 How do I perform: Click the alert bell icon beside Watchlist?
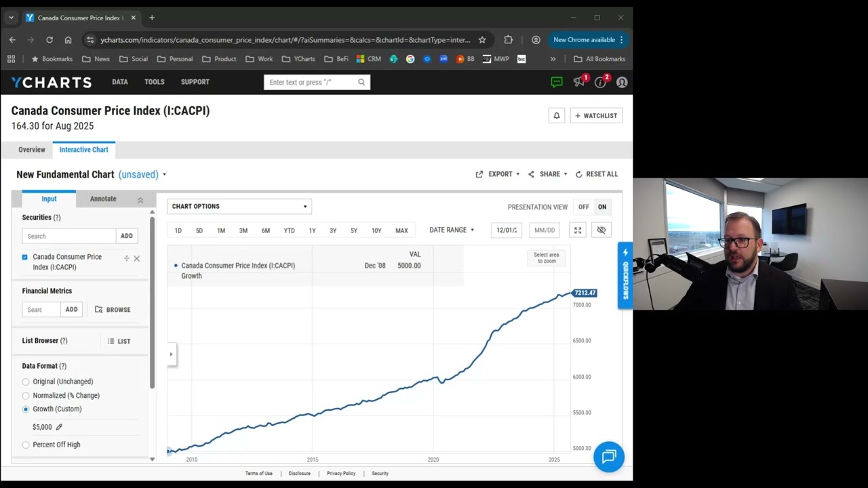coord(557,116)
